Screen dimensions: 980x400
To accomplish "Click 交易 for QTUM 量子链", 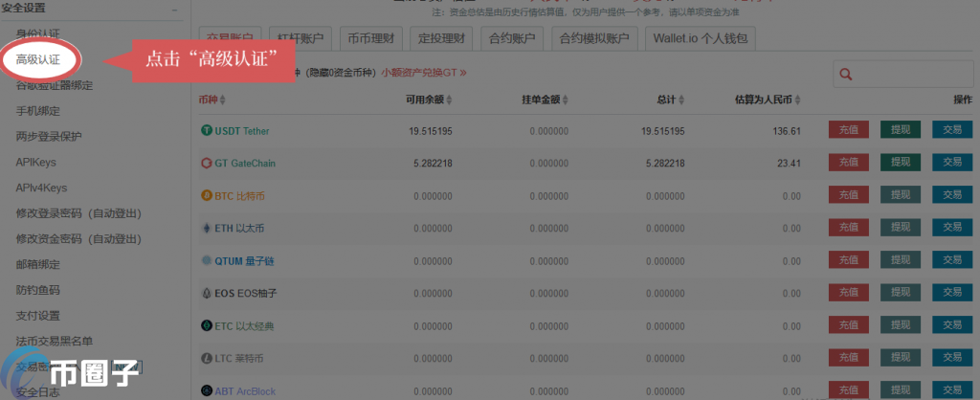I will pyautogui.click(x=952, y=260).
